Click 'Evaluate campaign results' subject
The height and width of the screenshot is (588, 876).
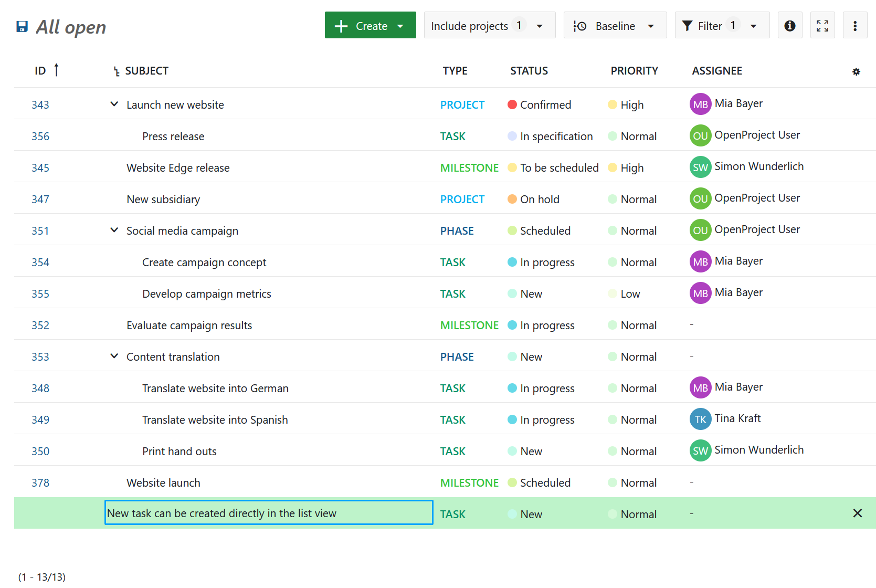click(189, 325)
